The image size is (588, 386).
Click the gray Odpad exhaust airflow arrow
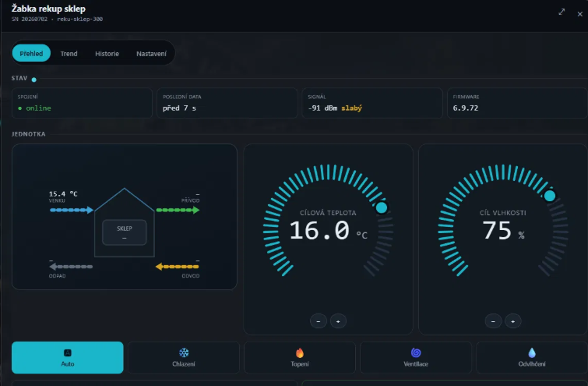pos(71,267)
